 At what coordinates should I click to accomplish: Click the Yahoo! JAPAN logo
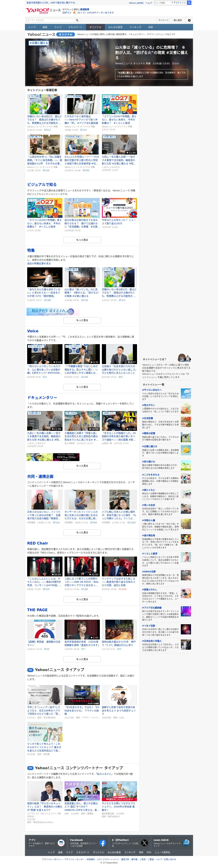pos(37,11)
